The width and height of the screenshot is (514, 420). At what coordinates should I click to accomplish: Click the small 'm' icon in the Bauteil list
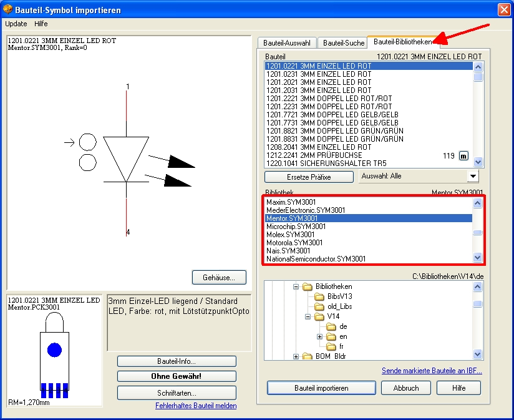point(463,155)
